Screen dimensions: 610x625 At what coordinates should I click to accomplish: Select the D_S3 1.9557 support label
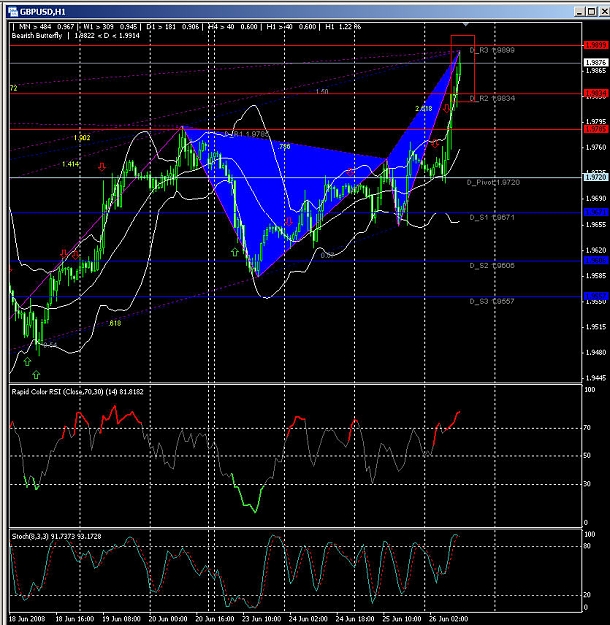coord(492,301)
